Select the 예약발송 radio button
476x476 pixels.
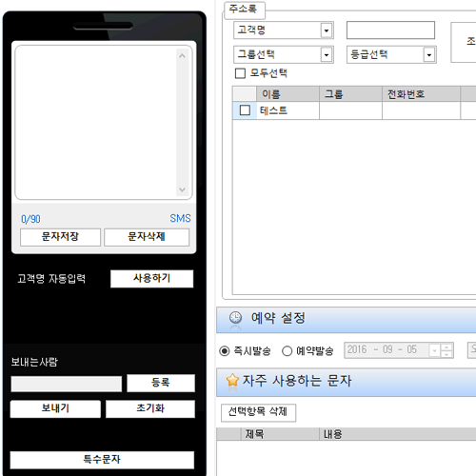coord(287,351)
